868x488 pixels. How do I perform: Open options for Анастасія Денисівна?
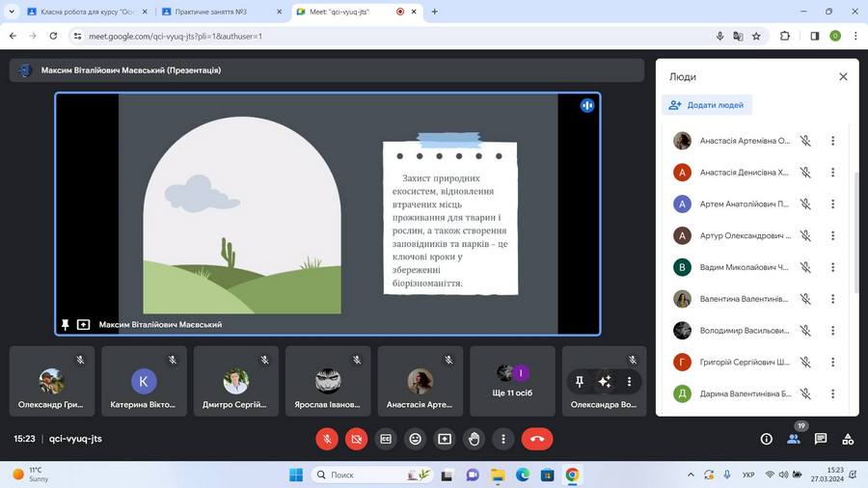[832, 172]
